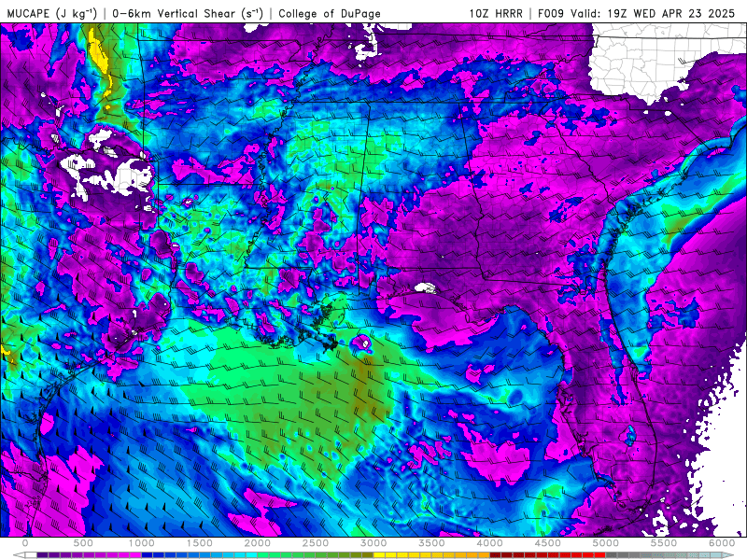Click the MUCAPE (J kg⁻¹) title label
The image size is (747, 560).
coord(52,13)
